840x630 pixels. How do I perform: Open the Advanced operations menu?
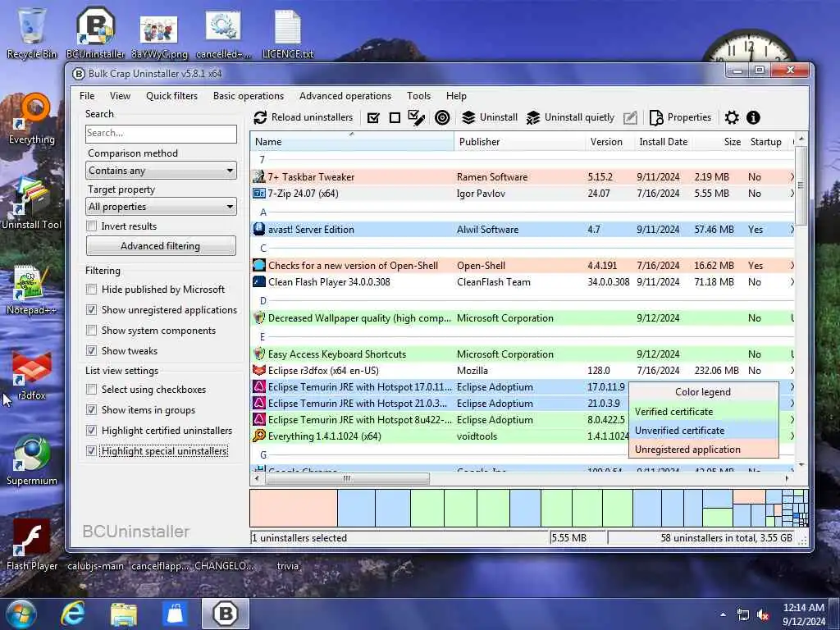tap(345, 96)
